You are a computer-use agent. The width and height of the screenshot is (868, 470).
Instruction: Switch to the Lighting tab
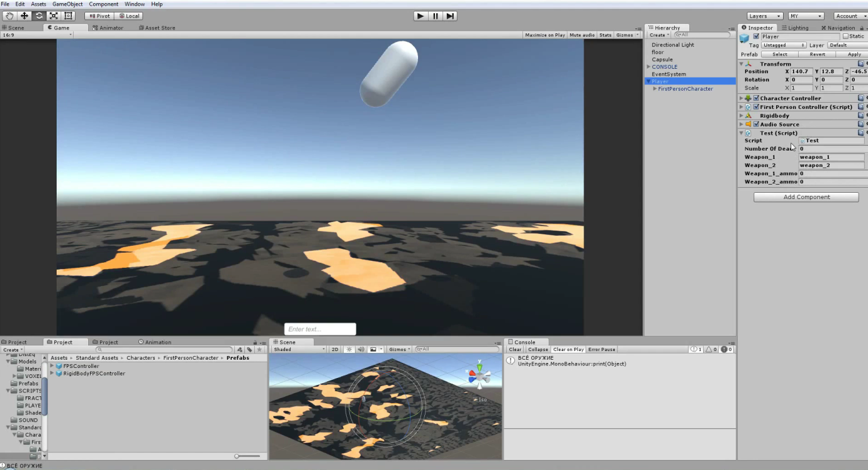(794, 28)
